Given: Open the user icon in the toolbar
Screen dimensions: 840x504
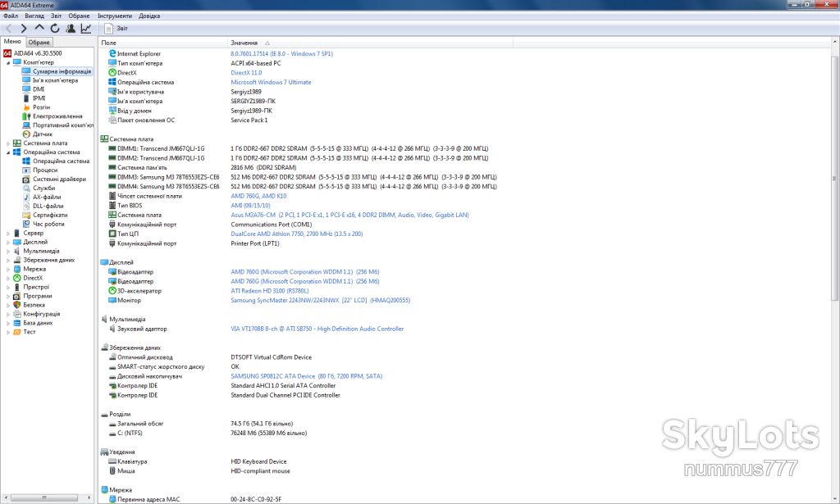Looking at the screenshot, I should 71,29.
